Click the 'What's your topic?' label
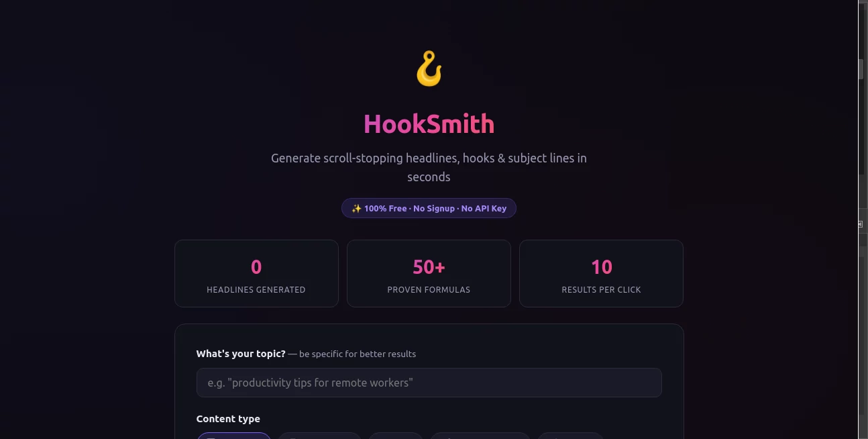The image size is (868, 439). (240, 354)
